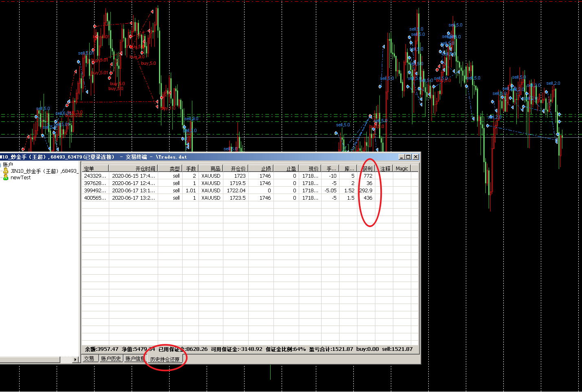The width and height of the screenshot is (582, 392).
Task: Switch to the 账户信息 tab
Action: (x=134, y=359)
